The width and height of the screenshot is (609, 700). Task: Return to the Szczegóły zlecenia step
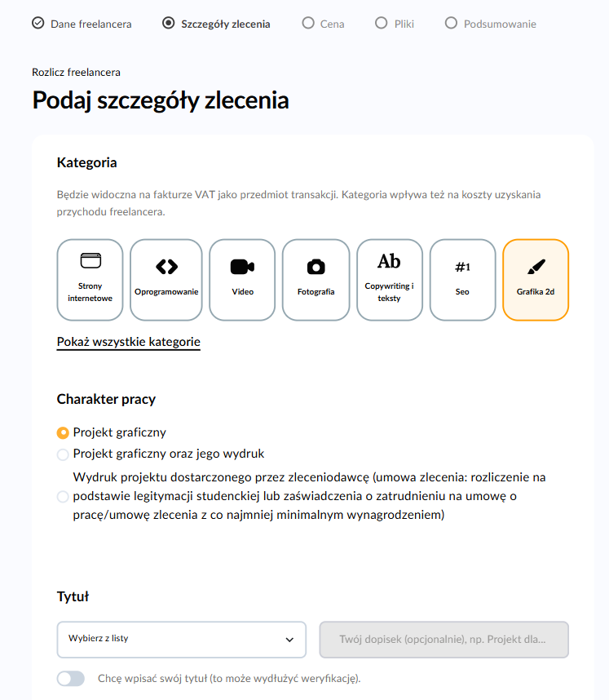point(217,24)
